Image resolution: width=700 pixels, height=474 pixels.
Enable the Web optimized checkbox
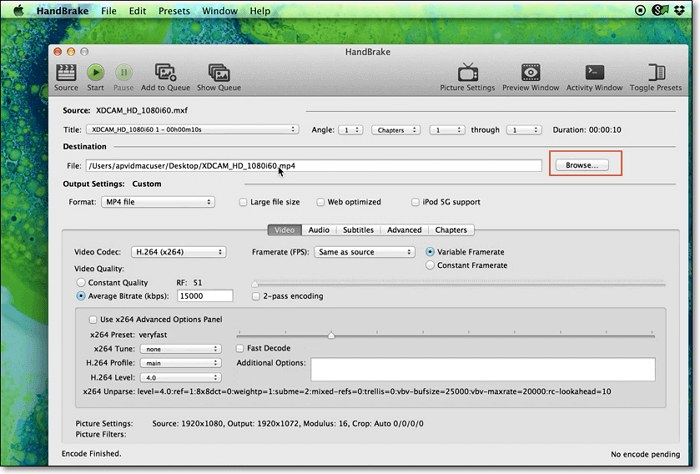[x=320, y=202]
